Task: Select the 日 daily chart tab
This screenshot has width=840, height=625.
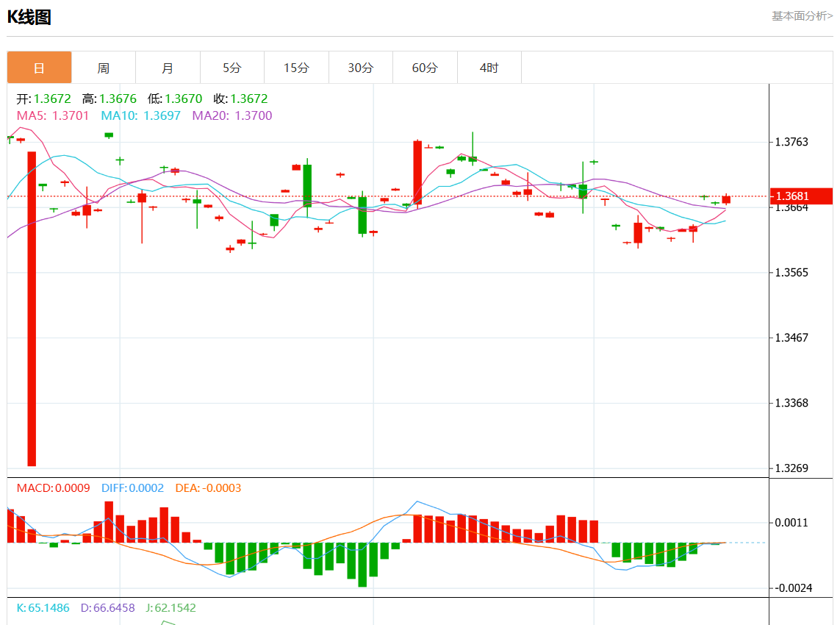Action: pyautogui.click(x=39, y=68)
